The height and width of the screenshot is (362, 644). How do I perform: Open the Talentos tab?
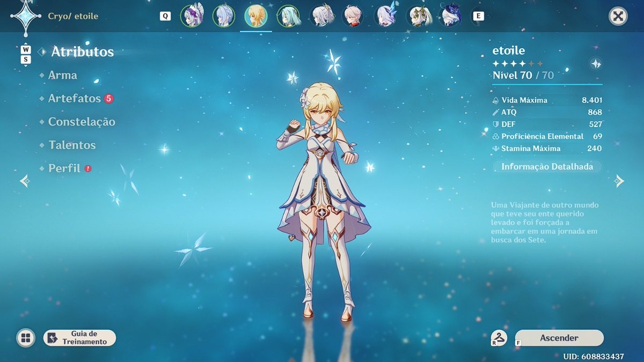pos(72,145)
